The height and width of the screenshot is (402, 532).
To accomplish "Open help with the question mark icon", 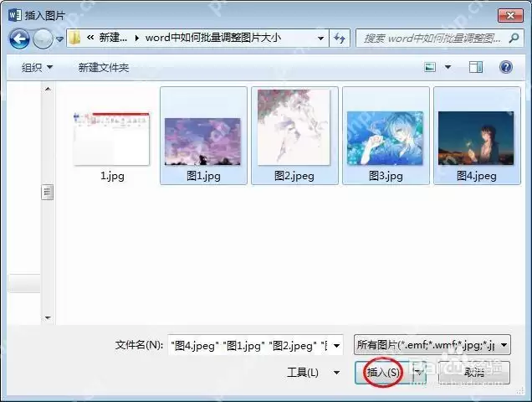I will (x=505, y=67).
